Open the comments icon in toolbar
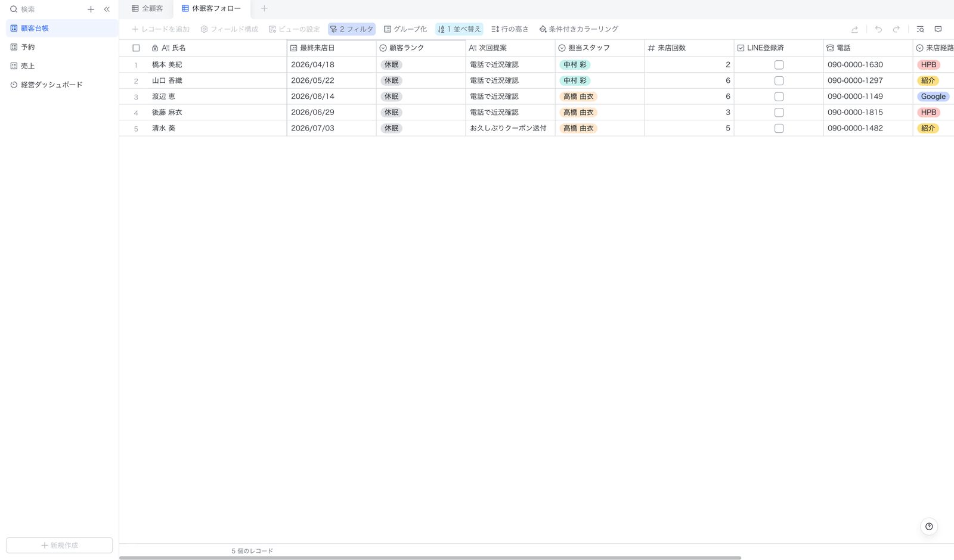954x560 pixels. (938, 29)
